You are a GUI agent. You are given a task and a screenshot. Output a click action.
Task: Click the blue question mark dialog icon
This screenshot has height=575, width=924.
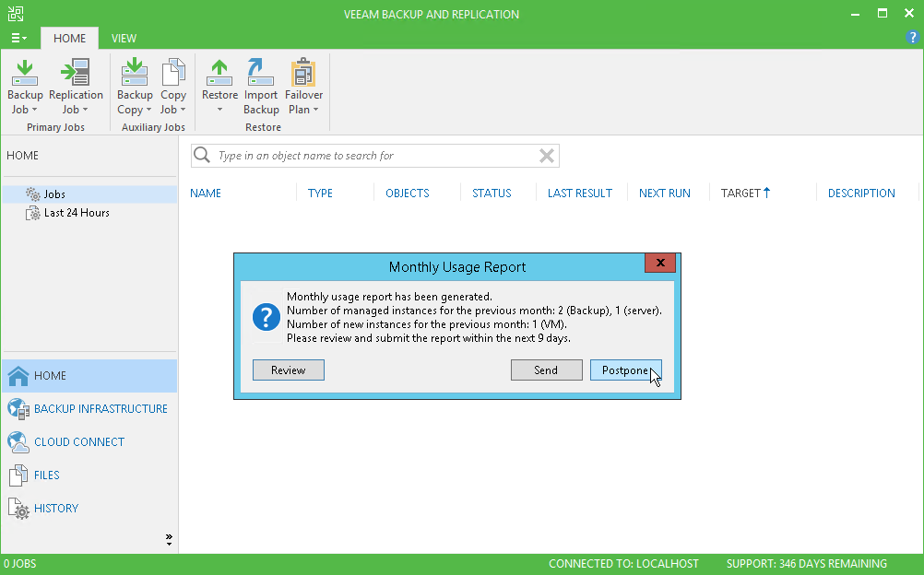point(267,317)
